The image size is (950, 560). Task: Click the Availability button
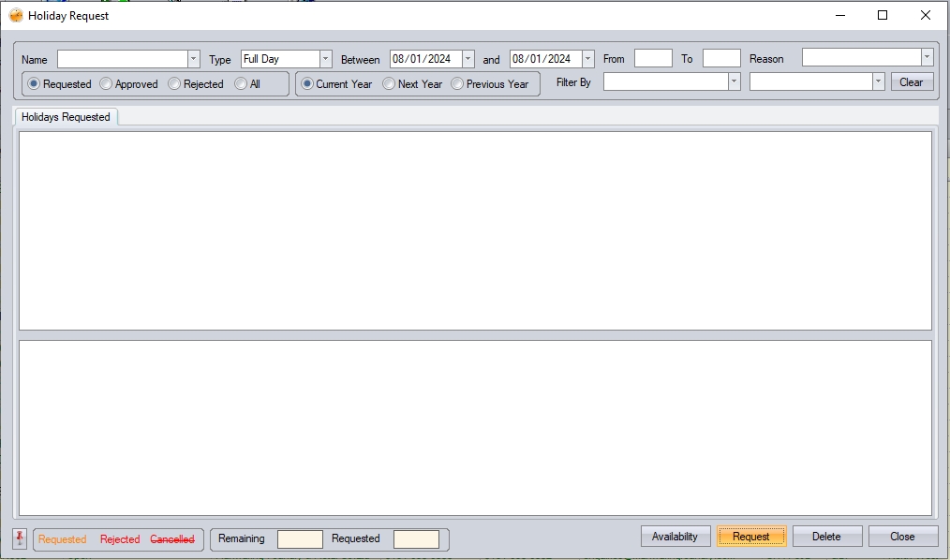(x=675, y=537)
